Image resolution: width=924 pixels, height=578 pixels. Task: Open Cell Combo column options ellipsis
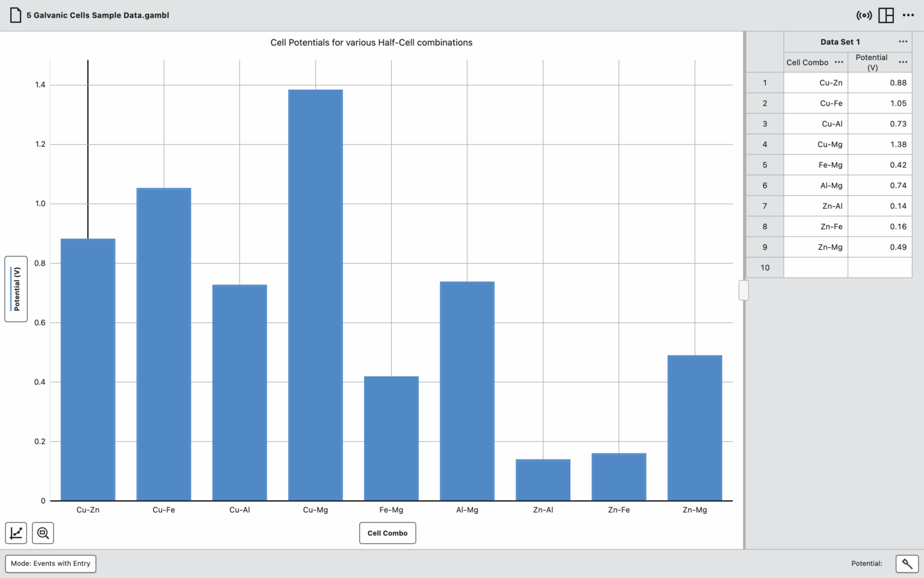[x=839, y=62]
